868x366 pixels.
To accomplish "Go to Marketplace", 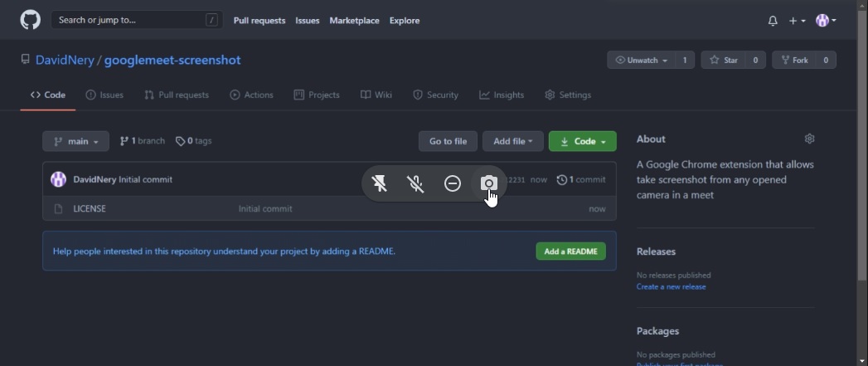I will coord(354,21).
